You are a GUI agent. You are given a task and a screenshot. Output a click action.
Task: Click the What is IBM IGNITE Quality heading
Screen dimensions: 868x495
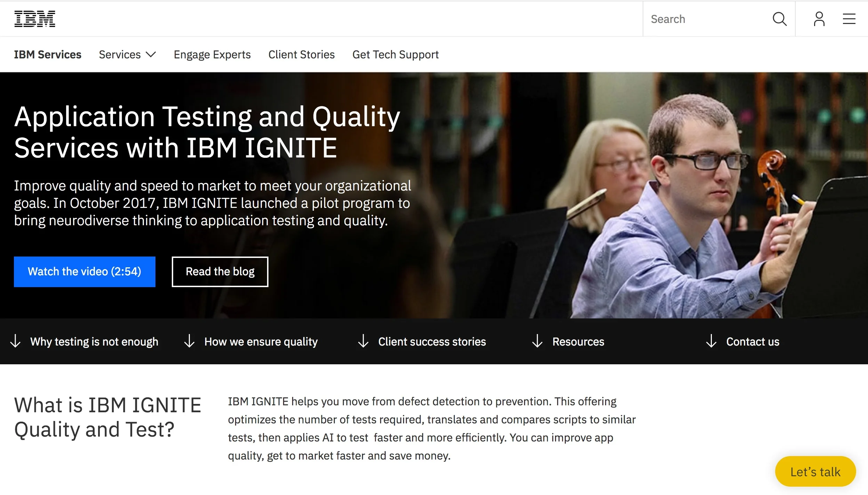pos(108,417)
